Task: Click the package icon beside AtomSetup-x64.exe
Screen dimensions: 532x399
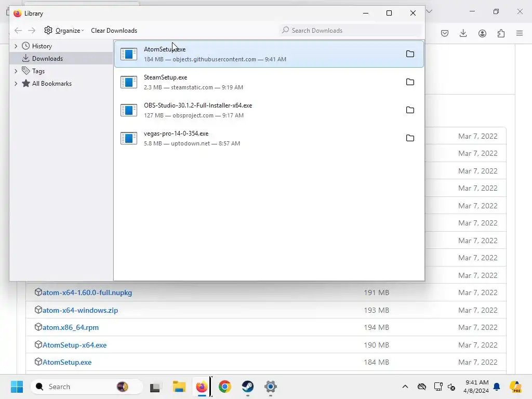Action: [38, 345]
